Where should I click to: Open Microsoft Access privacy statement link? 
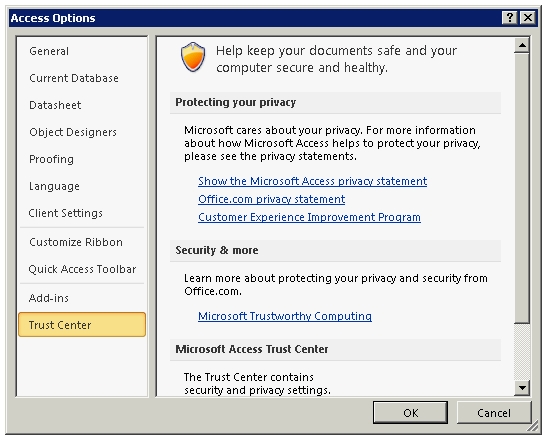point(312,181)
